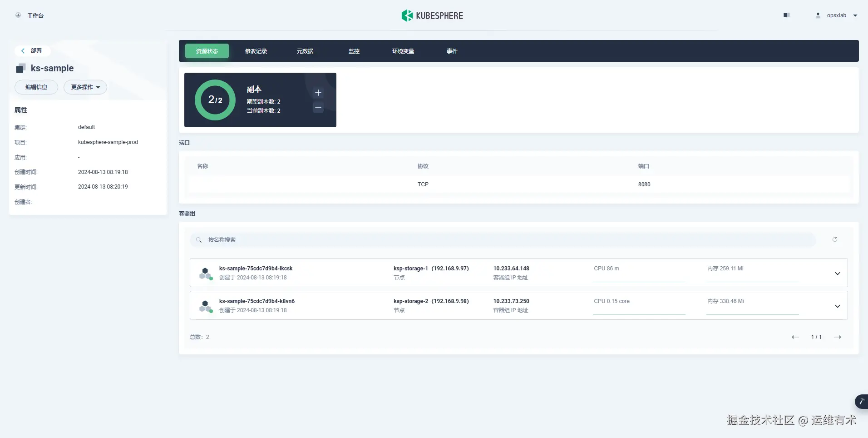
Task: Increase replicas with the plus button
Action: pyautogui.click(x=318, y=92)
